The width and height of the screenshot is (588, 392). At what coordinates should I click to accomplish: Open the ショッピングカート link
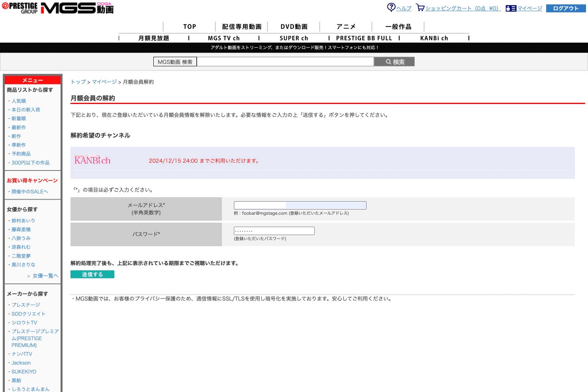tap(463, 8)
